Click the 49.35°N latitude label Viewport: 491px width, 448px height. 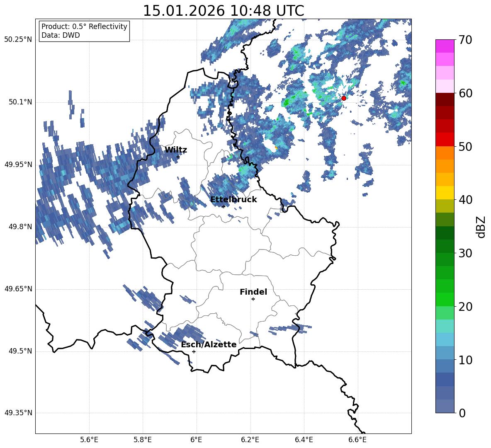coord(18,413)
